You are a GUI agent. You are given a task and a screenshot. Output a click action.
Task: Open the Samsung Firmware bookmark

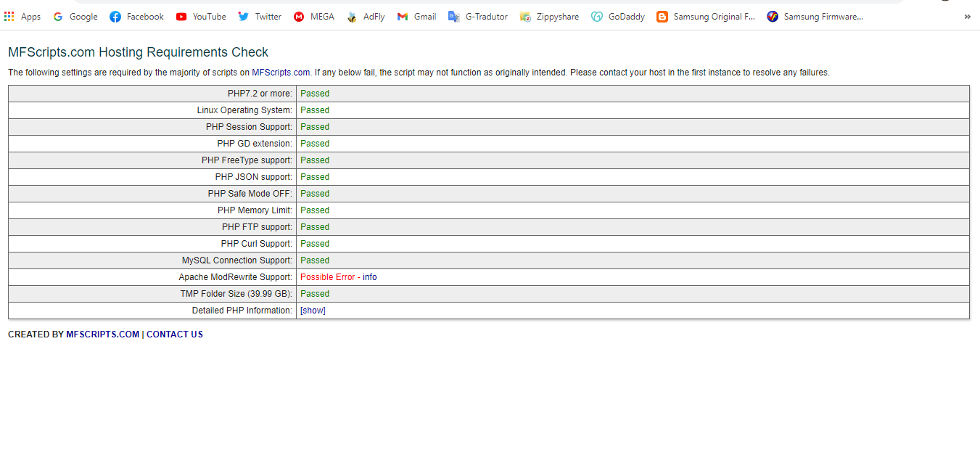tap(815, 17)
